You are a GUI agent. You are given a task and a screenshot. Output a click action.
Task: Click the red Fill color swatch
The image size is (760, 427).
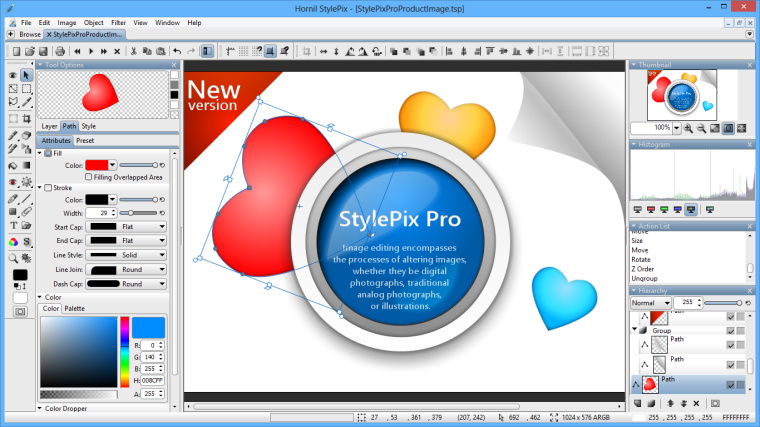click(x=97, y=165)
